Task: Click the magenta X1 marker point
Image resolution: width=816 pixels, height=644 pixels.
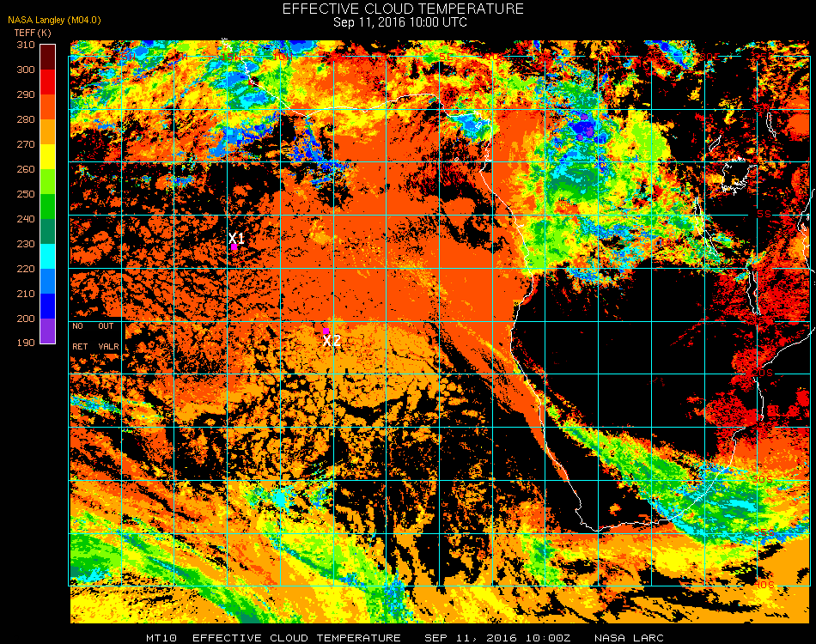Action: pos(234,247)
